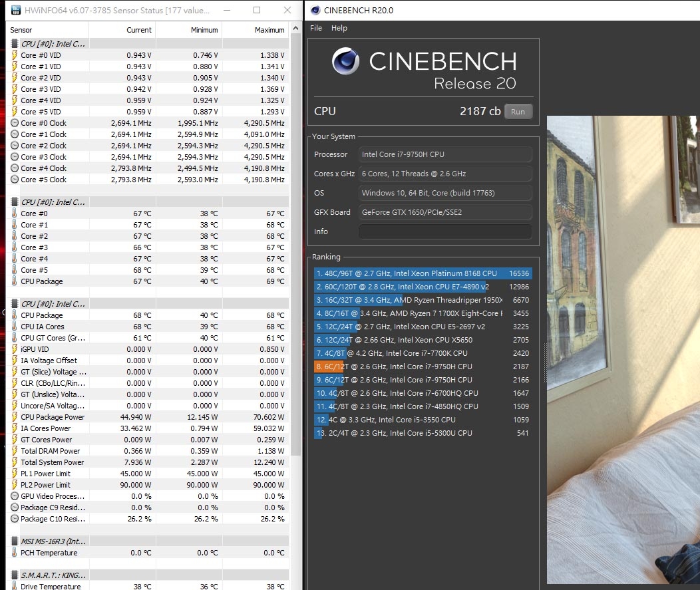This screenshot has width=700, height=590.
Task: Click the scroll up arrow in sensor list
Action: coord(295,28)
